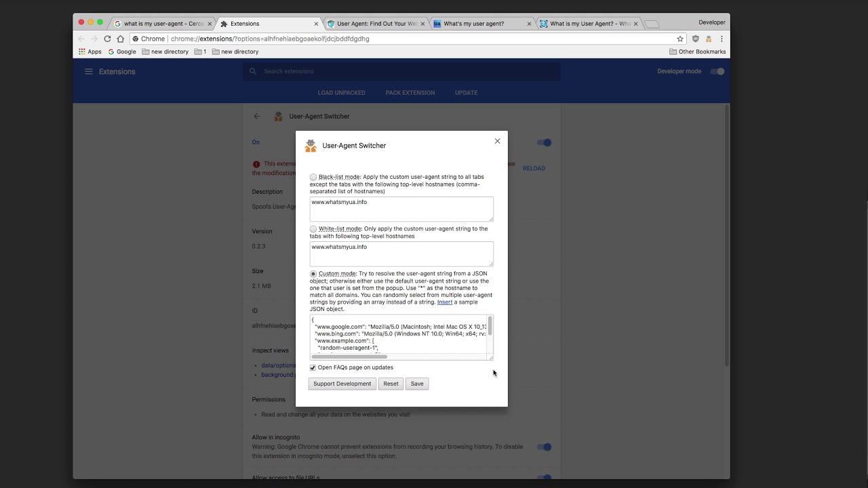This screenshot has width=868, height=488.
Task: Toggle Allow in incognito switch
Action: (544, 447)
